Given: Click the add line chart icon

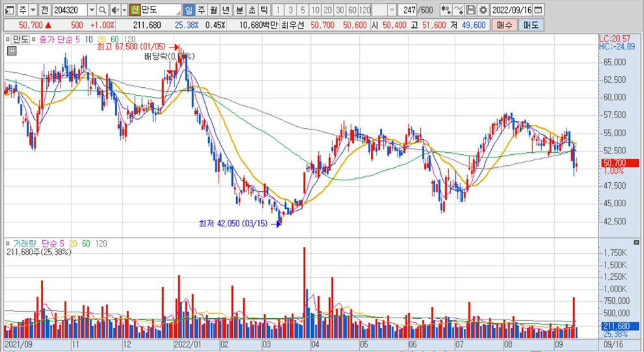Looking at the screenshot, I should coord(459,10).
